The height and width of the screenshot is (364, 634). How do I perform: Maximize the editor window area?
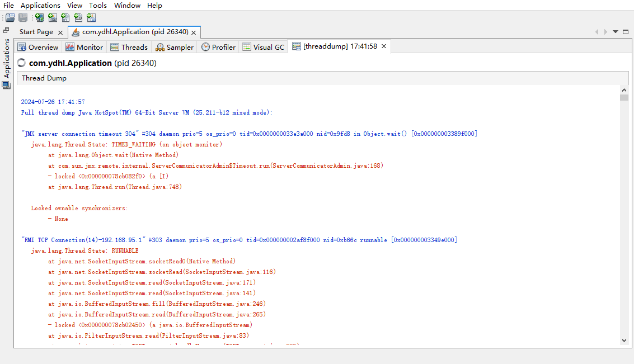point(626,32)
